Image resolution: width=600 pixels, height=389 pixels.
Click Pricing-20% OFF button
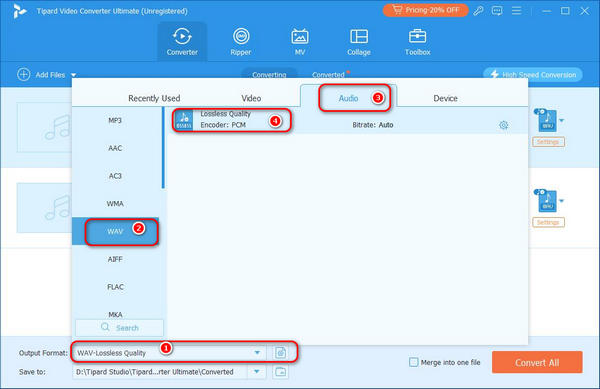pyautogui.click(x=426, y=10)
